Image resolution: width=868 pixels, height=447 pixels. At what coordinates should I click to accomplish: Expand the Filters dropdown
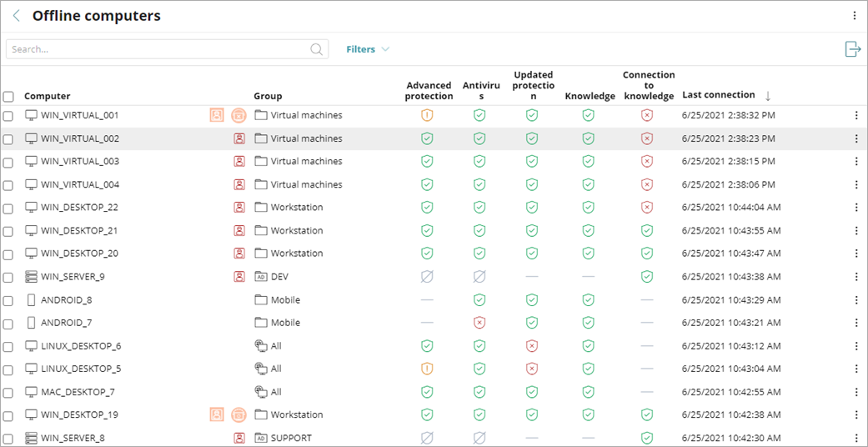tap(368, 49)
